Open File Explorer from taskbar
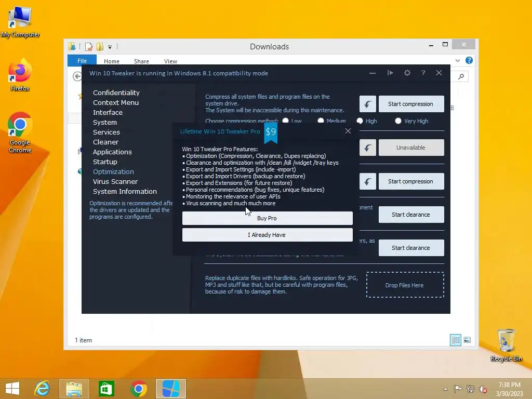 click(x=74, y=389)
